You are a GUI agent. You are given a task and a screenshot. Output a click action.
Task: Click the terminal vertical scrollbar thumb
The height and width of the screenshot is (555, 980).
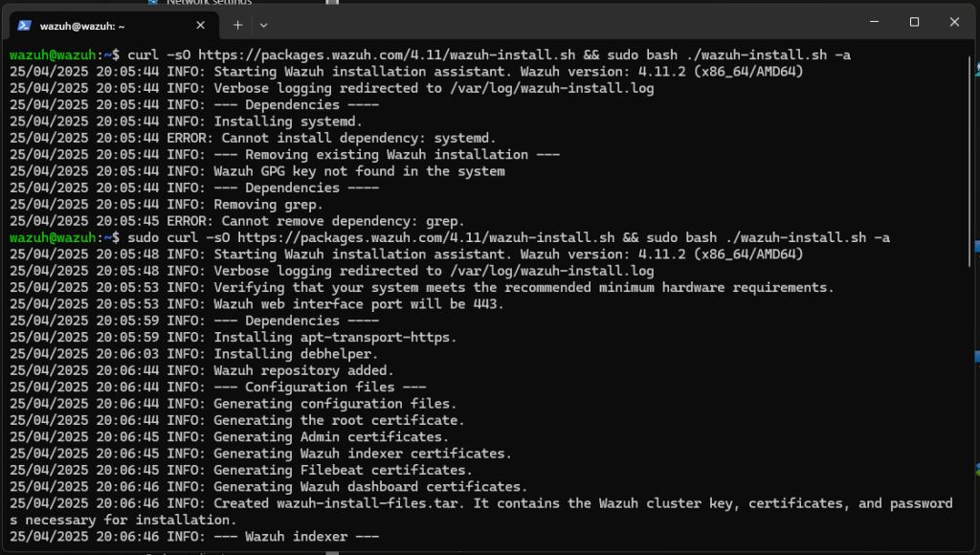click(x=969, y=163)
